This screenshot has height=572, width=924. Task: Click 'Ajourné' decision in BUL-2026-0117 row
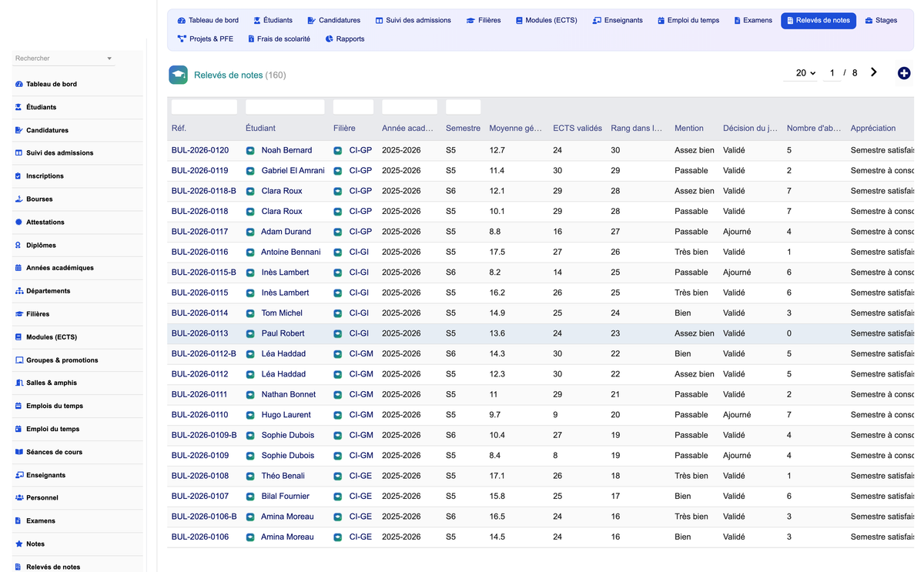click(x=737, y=232)
